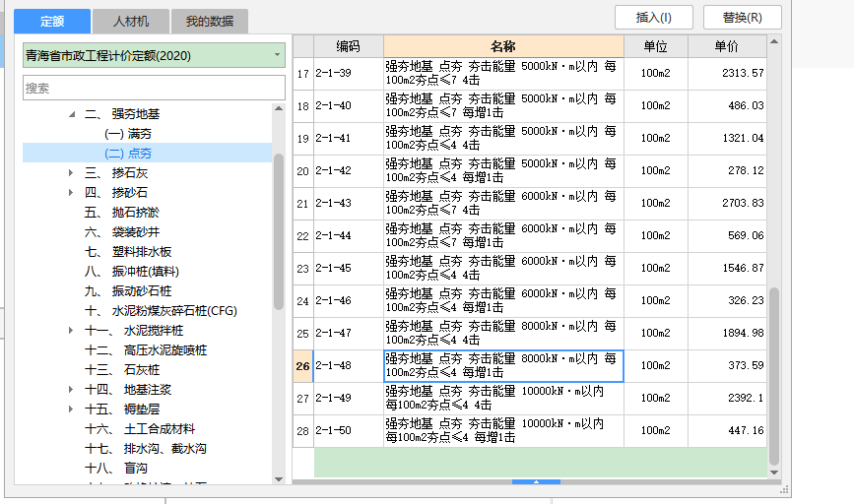Screen dimensions: 854x504
Task: Click price cell 1321.04
Action: [x=728, y=138]
